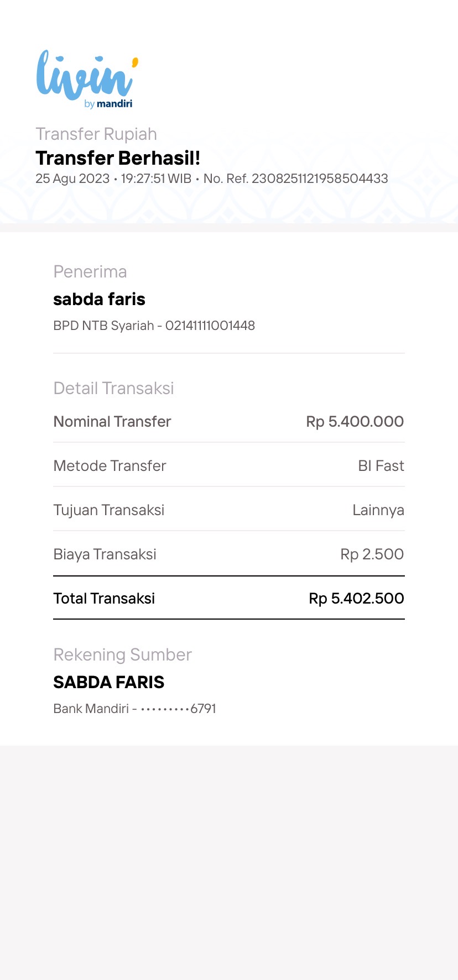Click the Rekening Sumber section label
The width and height of the screenshot is (458, 980).
coord(122,654)
